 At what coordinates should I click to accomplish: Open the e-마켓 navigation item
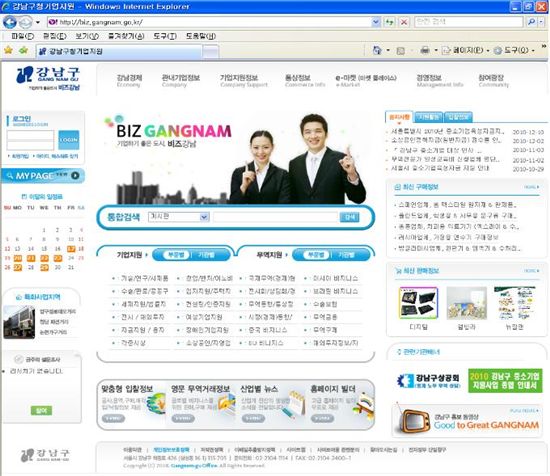pyautogui.click(x=366, y=81)
